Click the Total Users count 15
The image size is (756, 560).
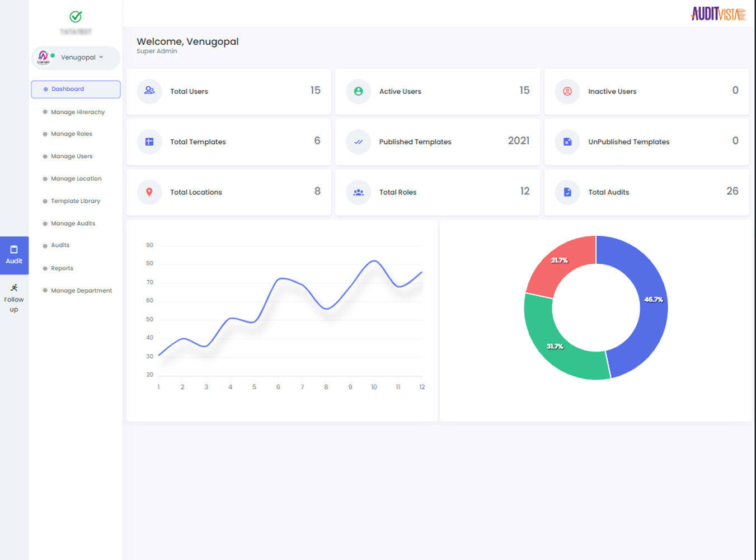[316, 90]
